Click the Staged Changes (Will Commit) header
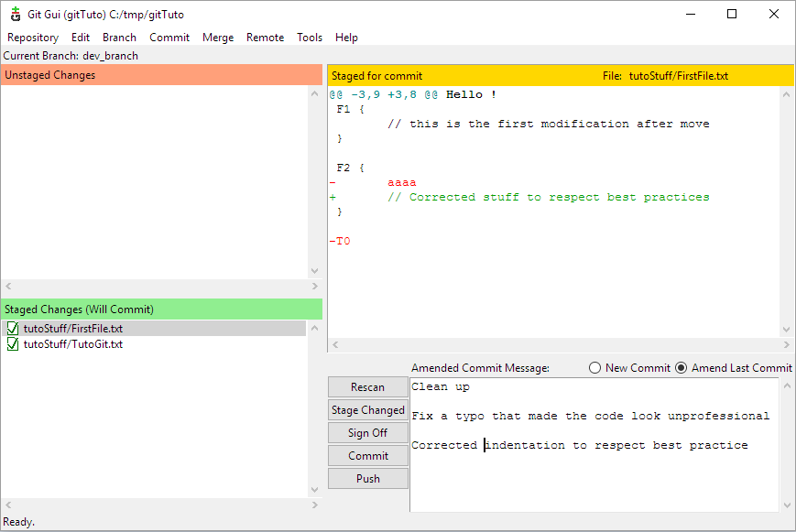The height and width of the screenshot is (532, 796). tap(161, 309)
